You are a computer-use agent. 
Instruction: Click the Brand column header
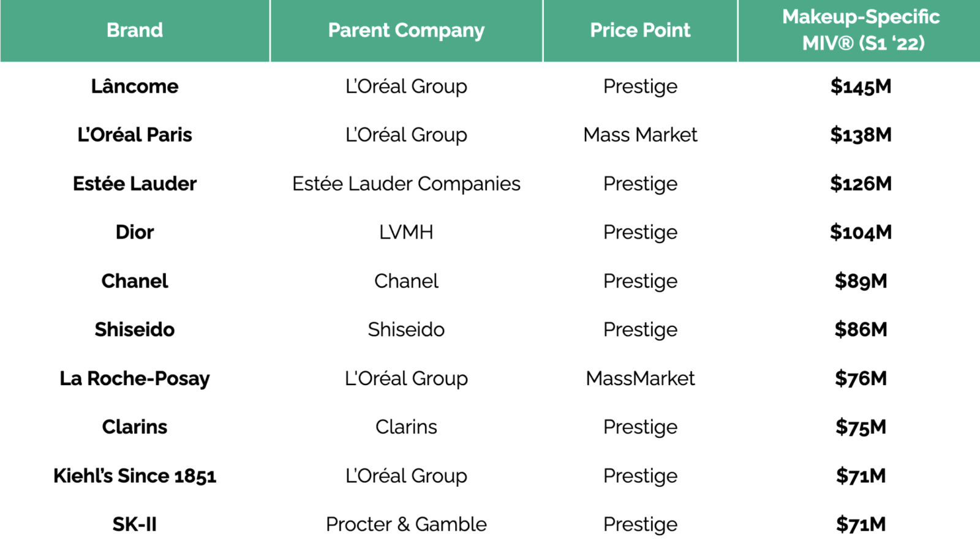(135, 30)
